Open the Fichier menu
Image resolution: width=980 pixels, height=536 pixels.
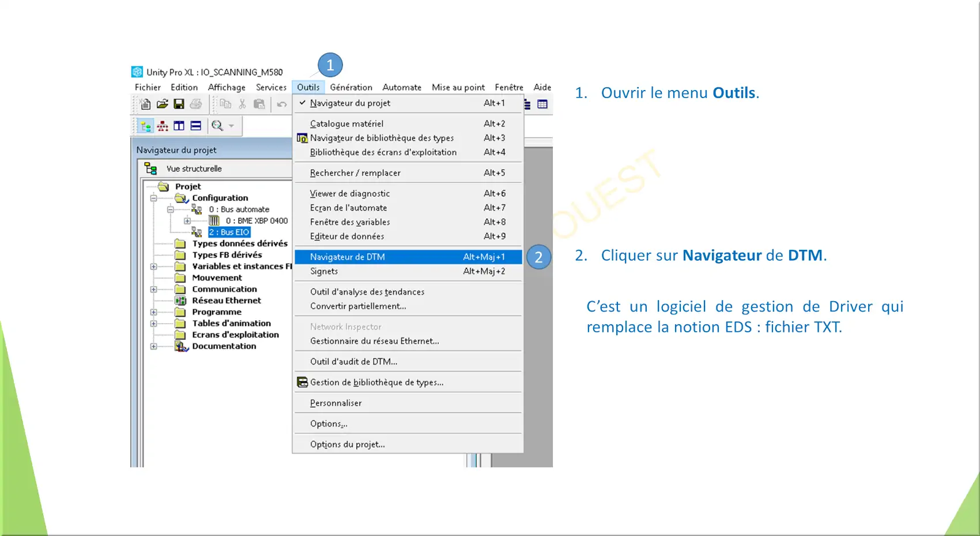pyautogui.click(x=148, y=87)
